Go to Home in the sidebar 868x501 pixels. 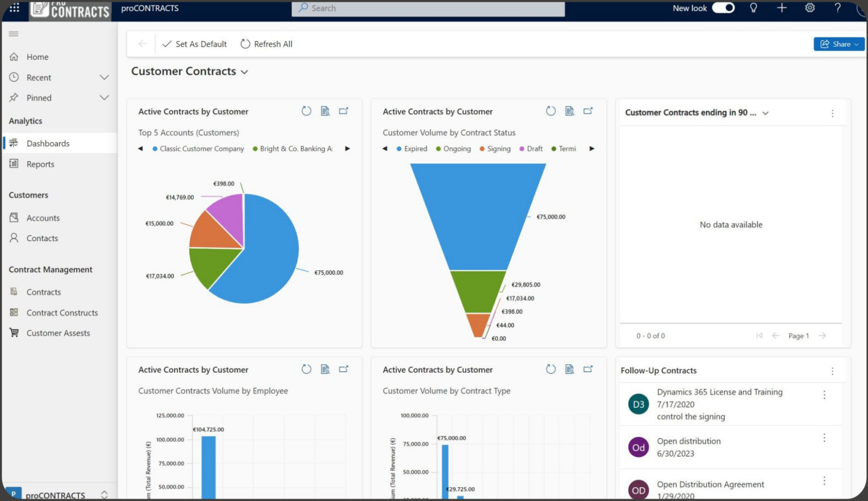point(59,57)
